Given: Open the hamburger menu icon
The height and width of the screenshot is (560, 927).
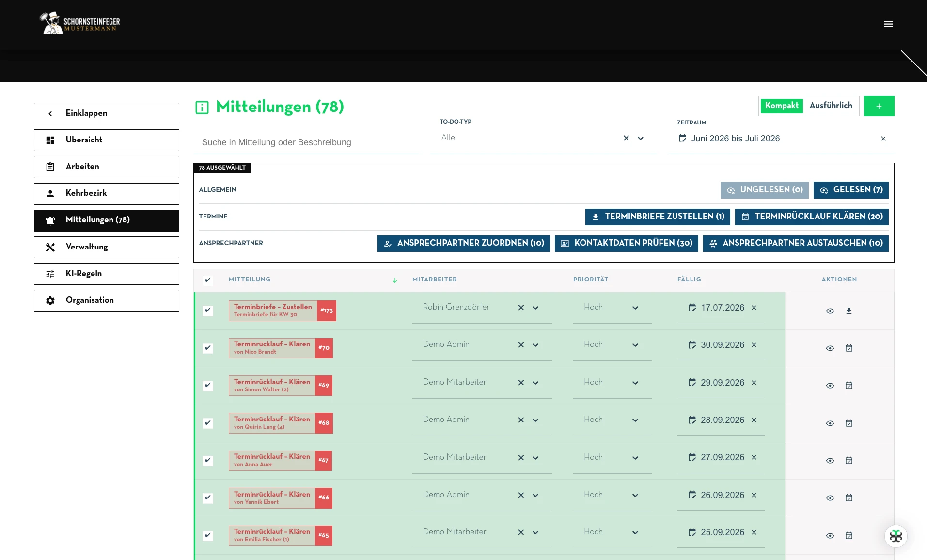Looking at the screenshot, I should 888,24.
